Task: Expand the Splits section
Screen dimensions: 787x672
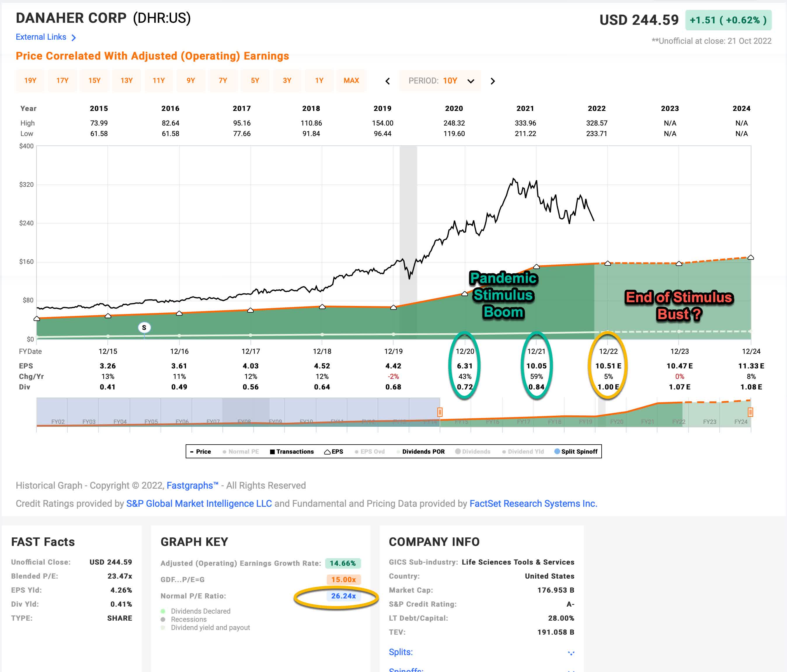Action: 401,652
